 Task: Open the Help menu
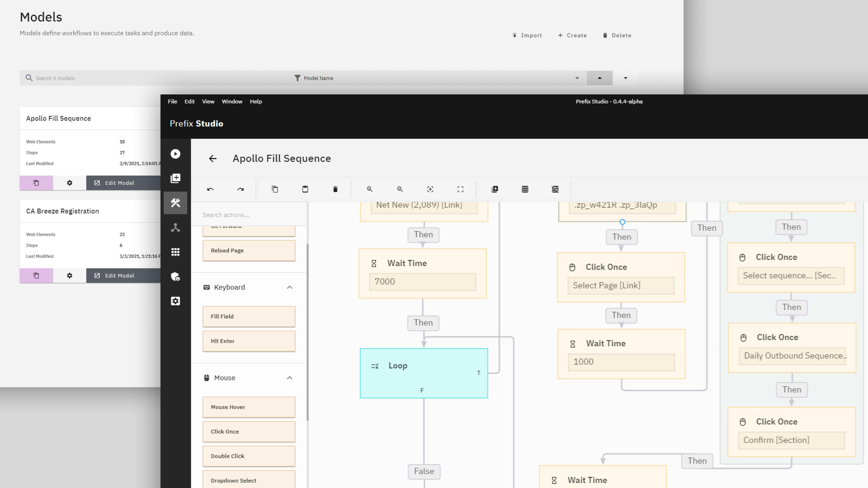click(x=256, y=101)
